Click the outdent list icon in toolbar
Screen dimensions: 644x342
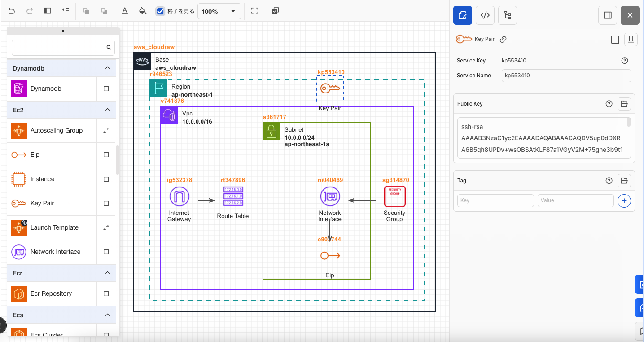coord(66,11)
